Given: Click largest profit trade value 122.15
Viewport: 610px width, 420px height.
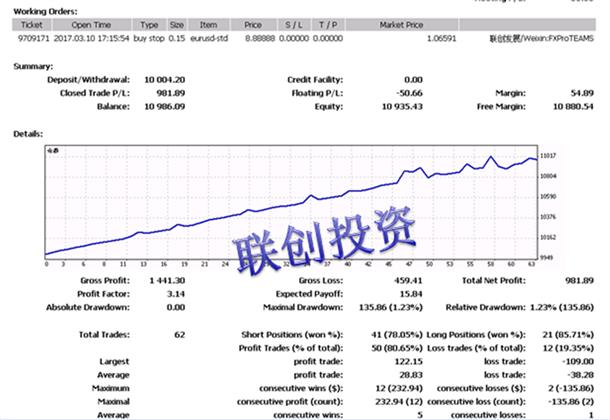Looking at the screenshot, I should [x=408, y=362].
